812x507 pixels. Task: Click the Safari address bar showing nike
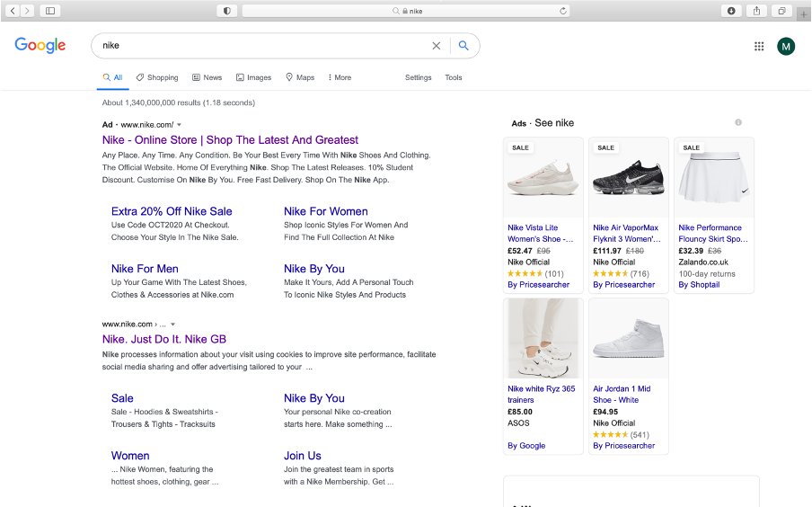tap(406, 11)
